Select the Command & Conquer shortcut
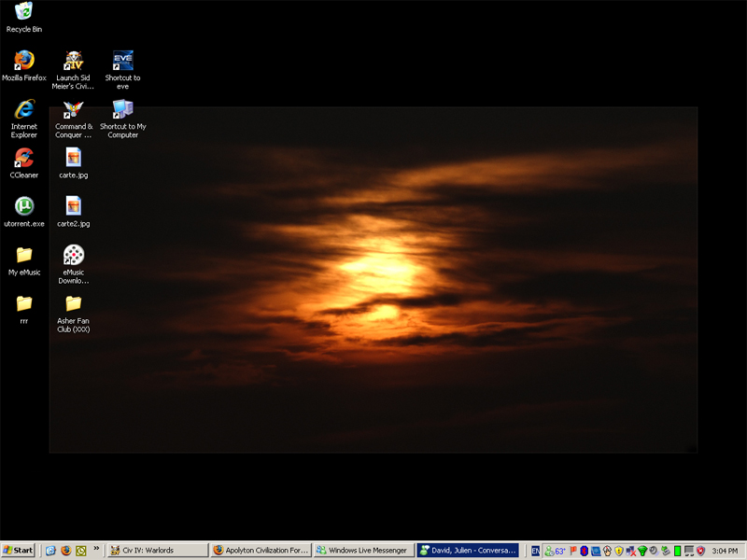 click(73, 109)
